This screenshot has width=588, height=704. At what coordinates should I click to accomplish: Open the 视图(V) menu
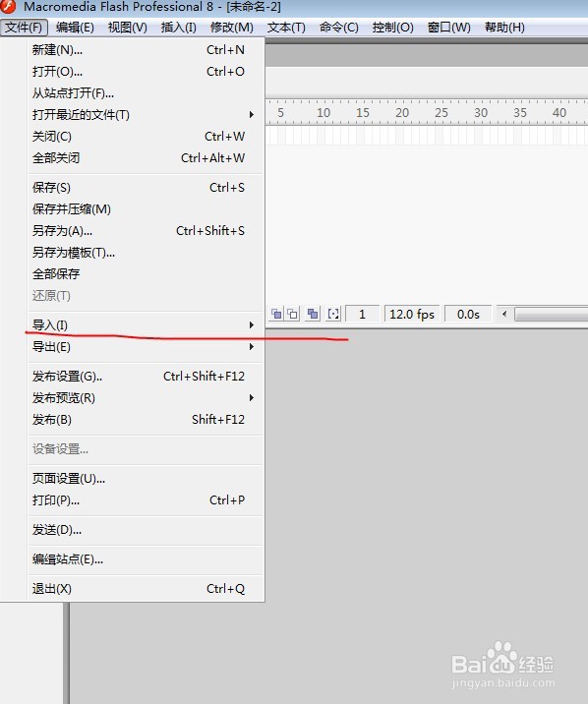point(128,28)
